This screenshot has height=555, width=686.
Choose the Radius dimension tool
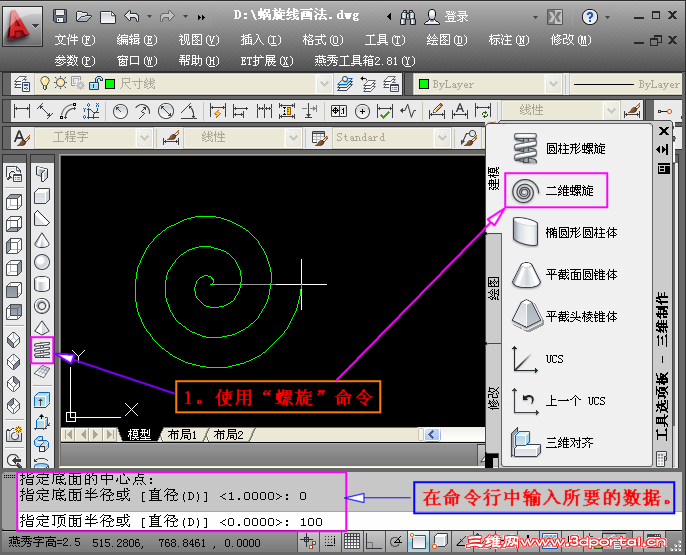pyautogui.click(x=120, y=112)
